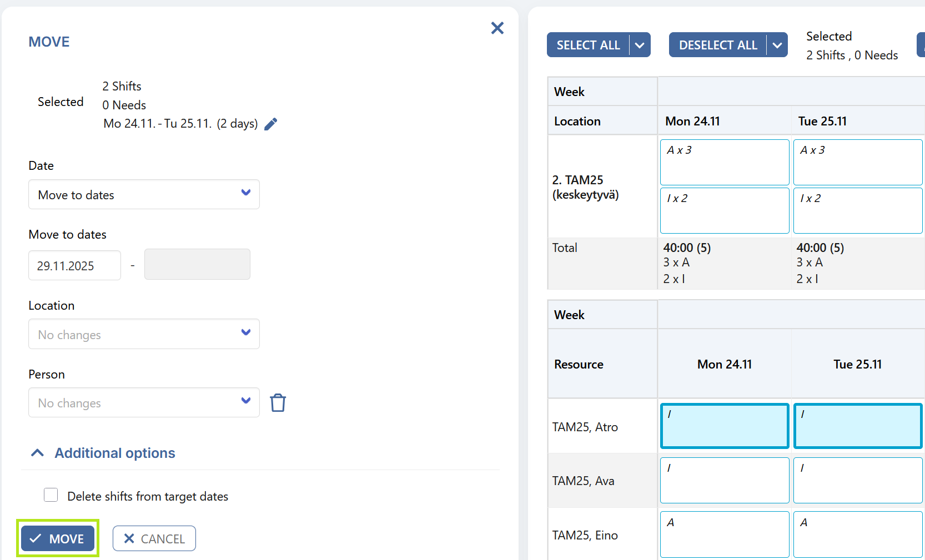This screenshot has width=925, height=560.
Task: Enable Delete shifts from target dates
Action: pyautogui.click(x=51, y=495)
